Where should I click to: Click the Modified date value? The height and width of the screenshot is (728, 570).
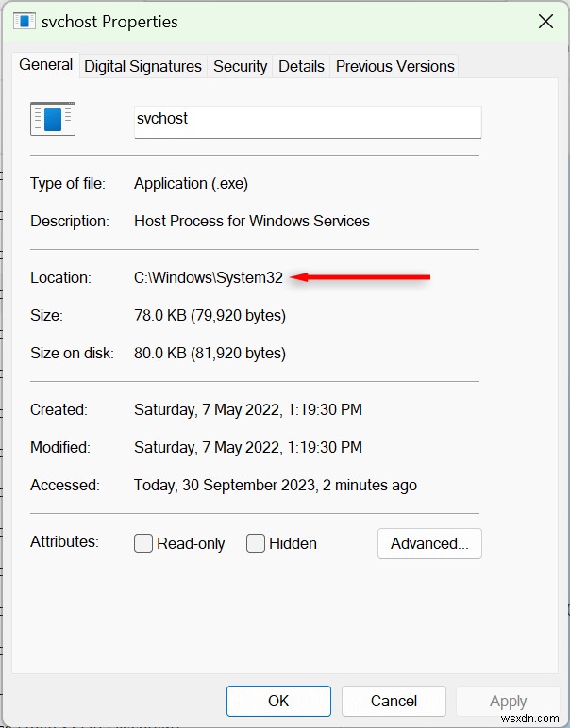[x=248, y=447]
